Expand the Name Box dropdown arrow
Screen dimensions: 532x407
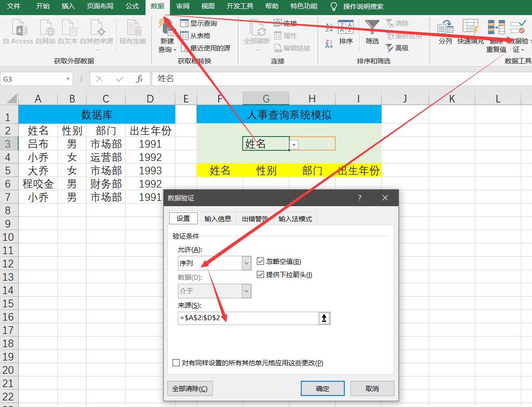pos(67,78)
